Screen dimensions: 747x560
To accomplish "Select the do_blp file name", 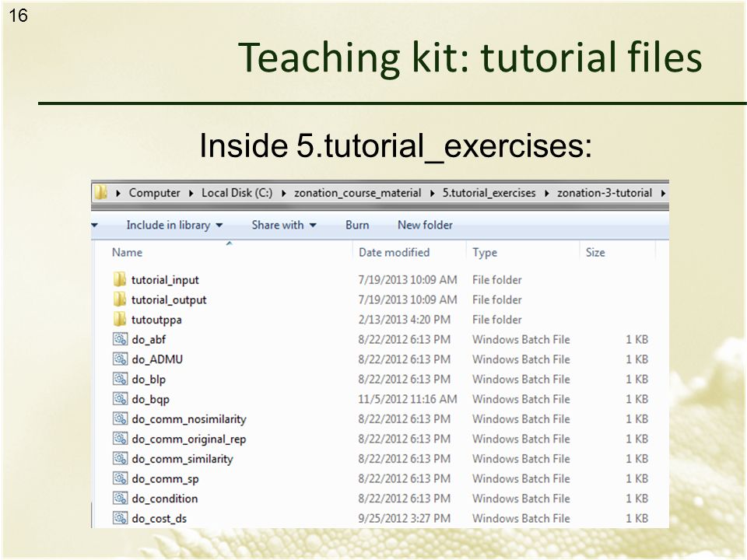I will (x=149, y=380).
